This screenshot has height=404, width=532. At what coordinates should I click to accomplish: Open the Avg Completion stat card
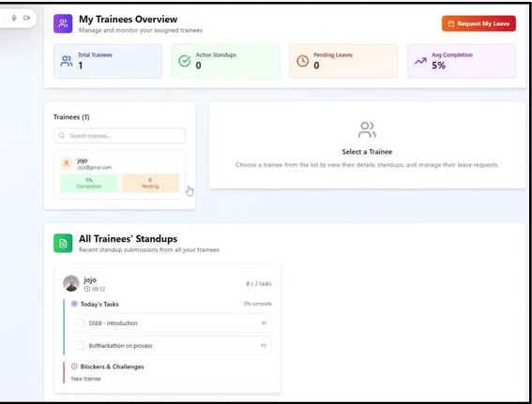[x=462, y=61]
